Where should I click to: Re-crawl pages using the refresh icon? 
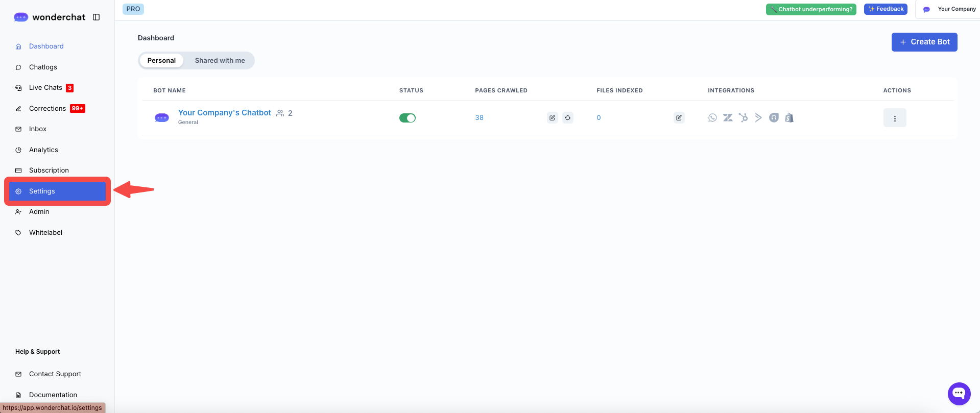567,118
